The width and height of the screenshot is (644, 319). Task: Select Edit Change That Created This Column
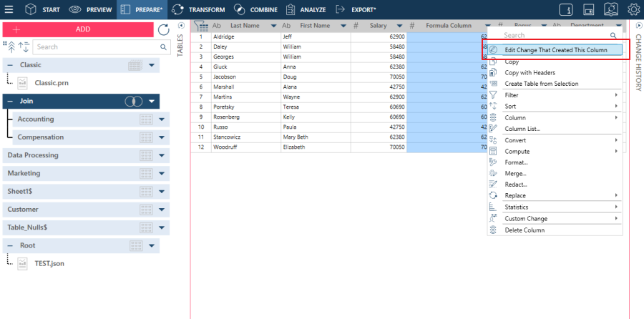pos(555,50)
